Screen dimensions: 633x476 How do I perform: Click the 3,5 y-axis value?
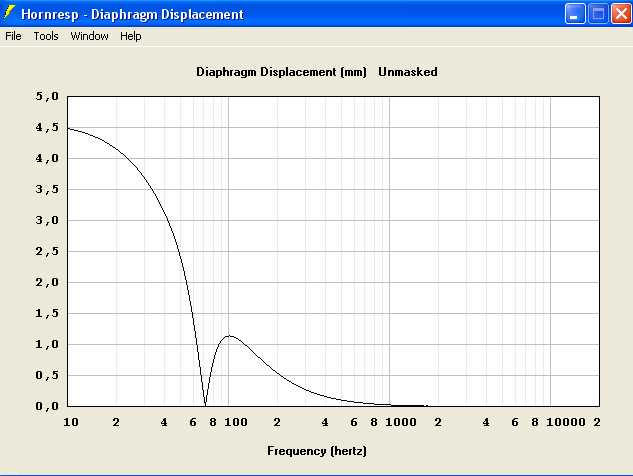[47, 189]
